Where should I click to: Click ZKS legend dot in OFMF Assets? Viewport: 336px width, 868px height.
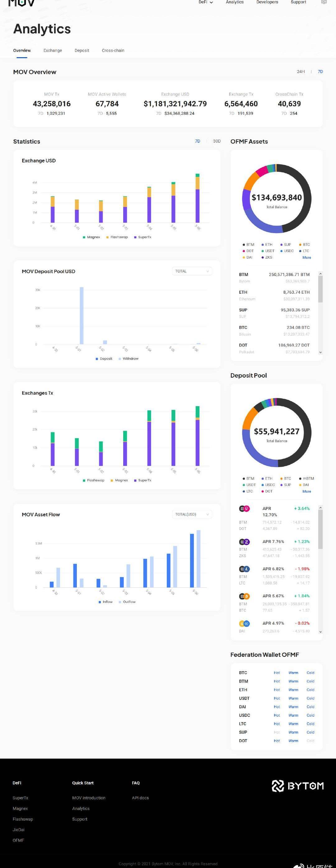click(263, 257)
